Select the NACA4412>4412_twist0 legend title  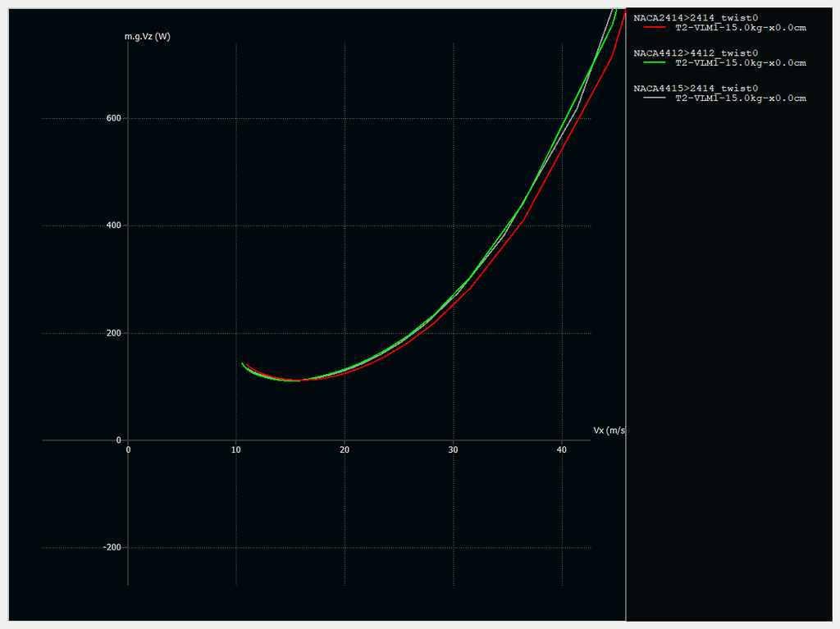click(696, 53)
